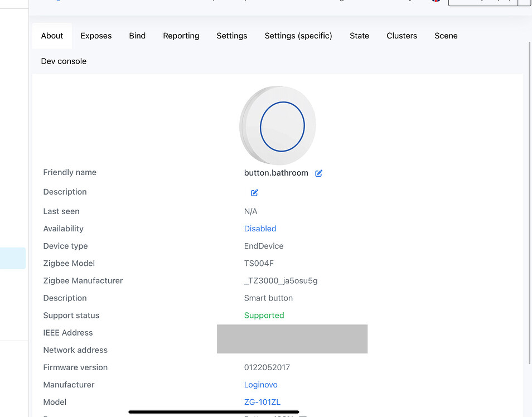The width and height of the screenshot is (532, 417).
Task: Select the Last seen N/A value
Action: coord(251,211)
